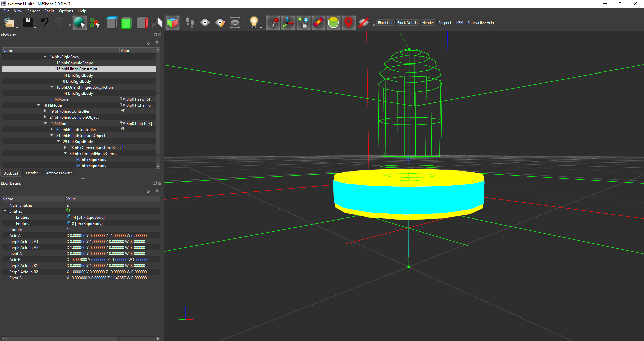Image resolution: width=644 pixels, height=341 pixels.
Task: Toggle Show Markers red location pin icon
Action: [349, 23]
